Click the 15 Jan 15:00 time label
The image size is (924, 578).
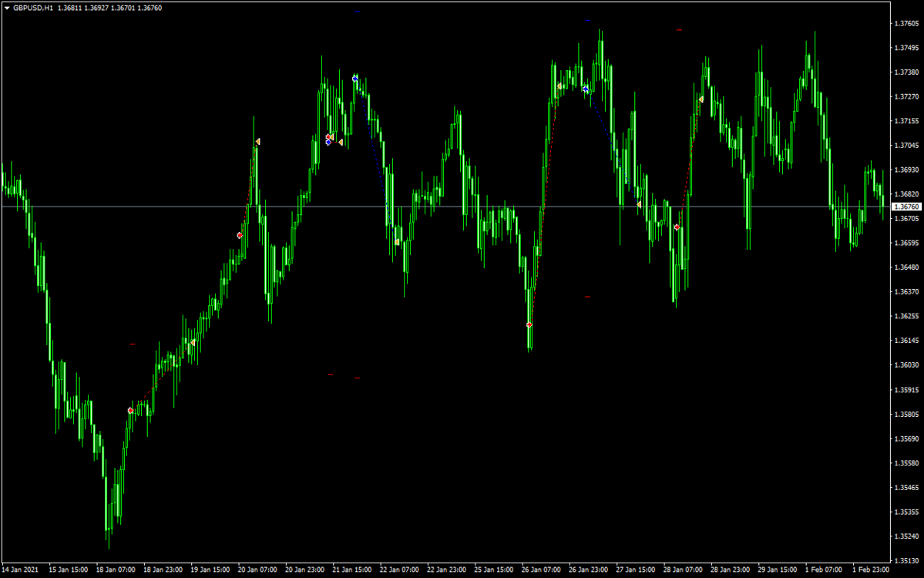tap(69, 570)
